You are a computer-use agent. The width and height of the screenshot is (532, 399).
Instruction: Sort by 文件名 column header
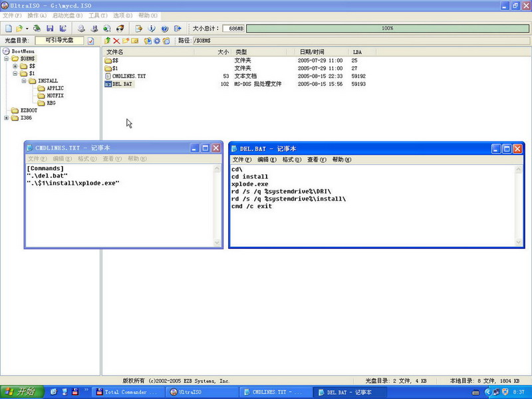coord(148,52)
